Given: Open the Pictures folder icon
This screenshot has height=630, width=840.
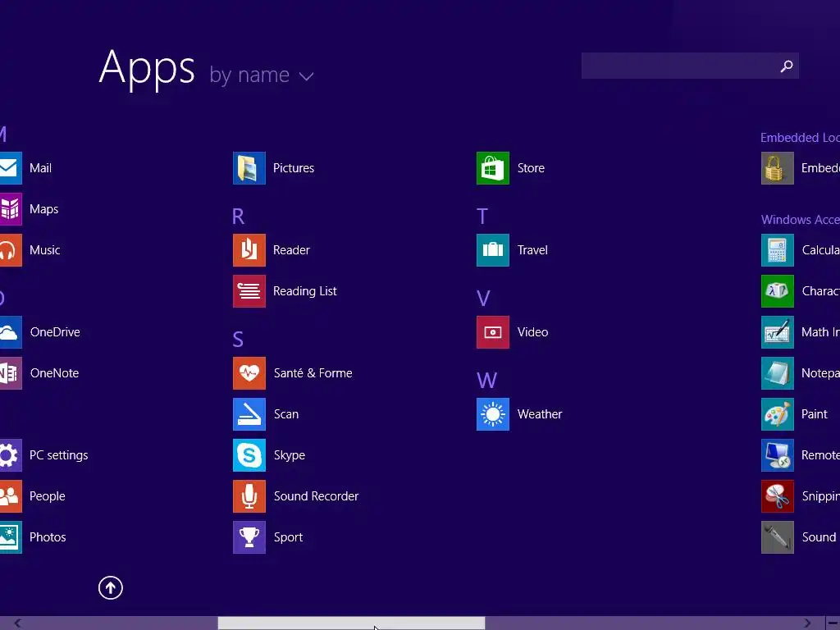Looking at the screenshot, I should pos(249,167).
